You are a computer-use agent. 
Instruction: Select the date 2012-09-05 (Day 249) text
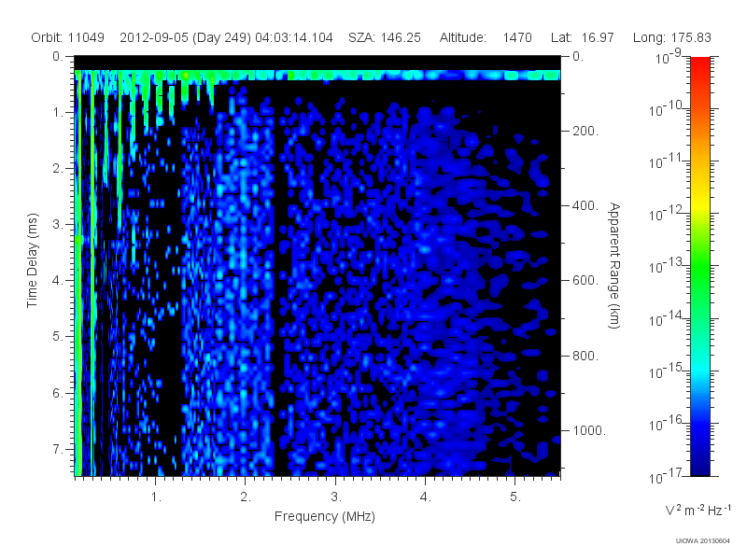185,37
